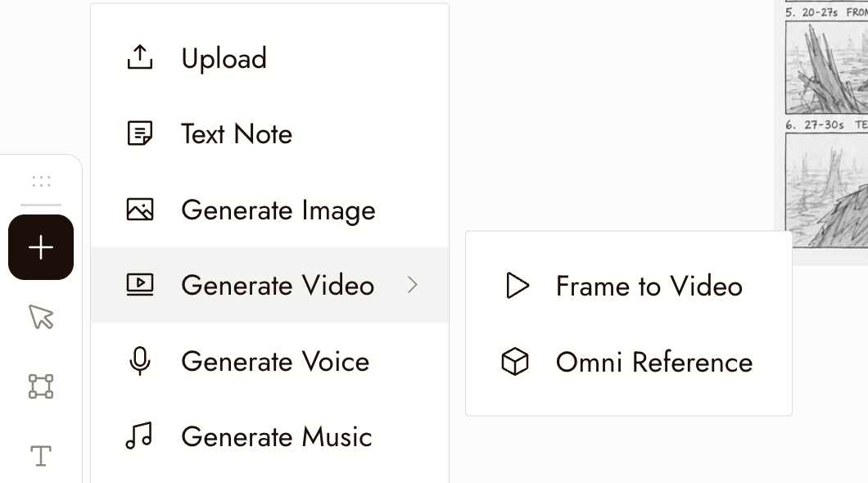Choose Omni Reference option
The image size is (868, 483).
tap(629, 363)
